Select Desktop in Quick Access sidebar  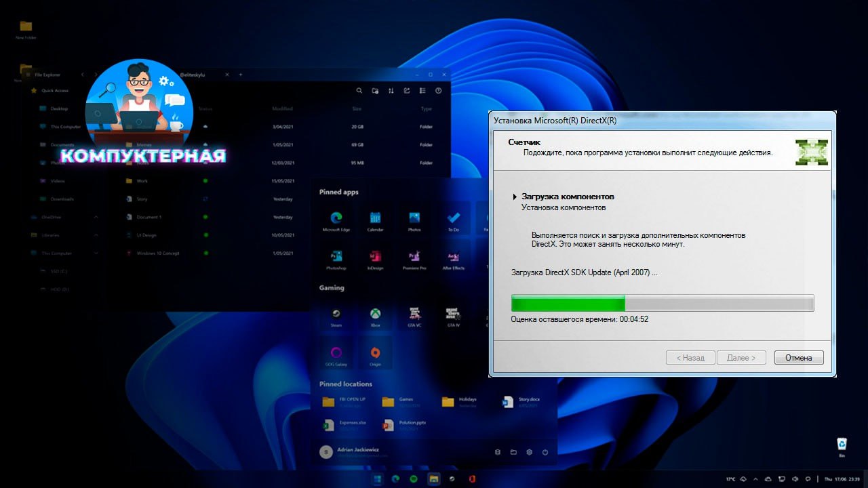tap(58, 108)
